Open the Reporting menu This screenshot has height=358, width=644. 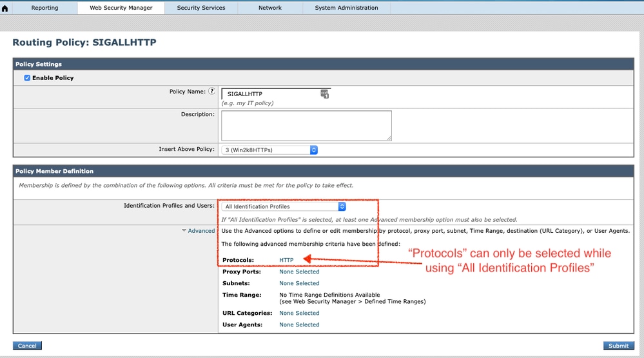[44, 8]
